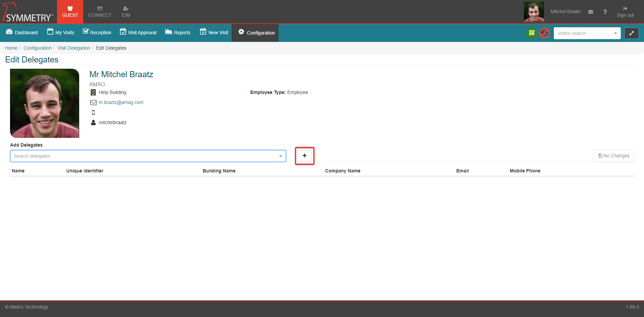The image size is (644, 317).
Task: Open the Configuration menu
Action: click(255, 33)
